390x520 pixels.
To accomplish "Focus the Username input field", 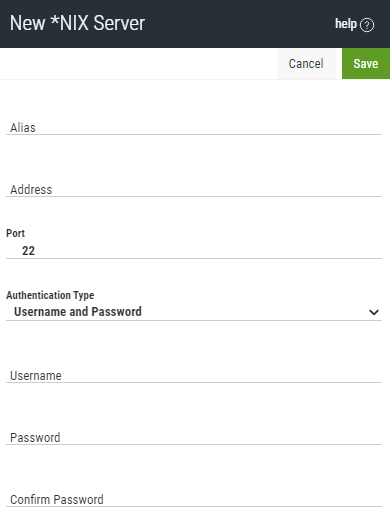I will (194, 375).
